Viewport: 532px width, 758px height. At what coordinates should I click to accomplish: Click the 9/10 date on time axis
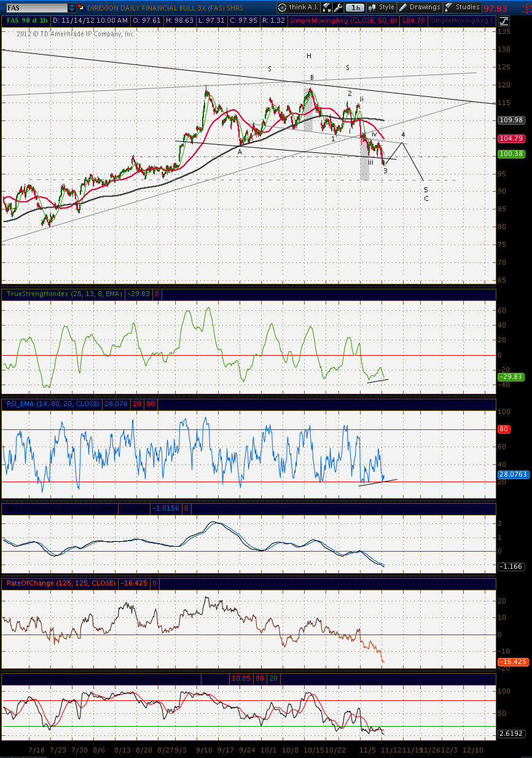[205, 750]
